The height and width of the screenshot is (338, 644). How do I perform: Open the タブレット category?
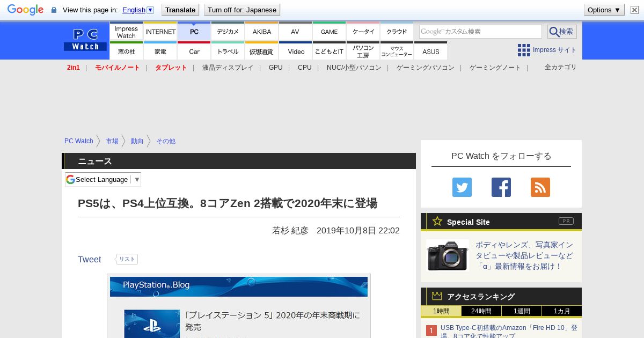pos(171,68)
